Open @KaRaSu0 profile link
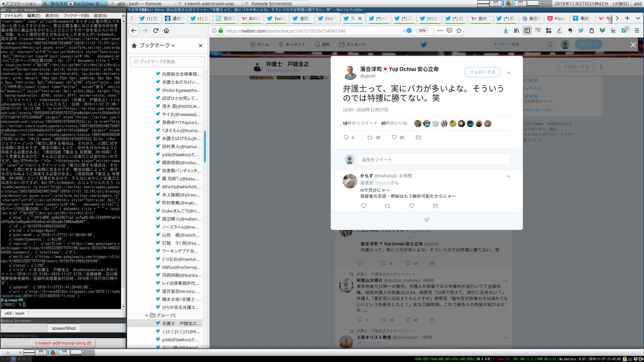This screenshot has width=644, height=362. click(385, 176)
